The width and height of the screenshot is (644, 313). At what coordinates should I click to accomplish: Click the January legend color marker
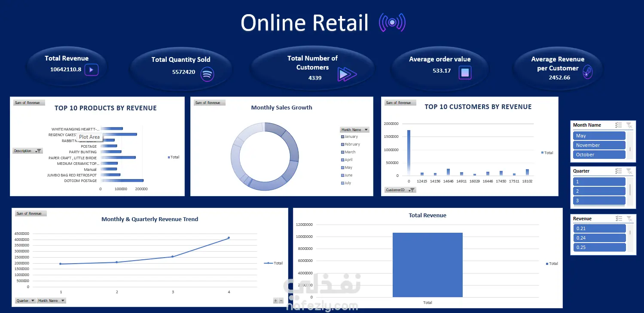[x=342, y=137]
